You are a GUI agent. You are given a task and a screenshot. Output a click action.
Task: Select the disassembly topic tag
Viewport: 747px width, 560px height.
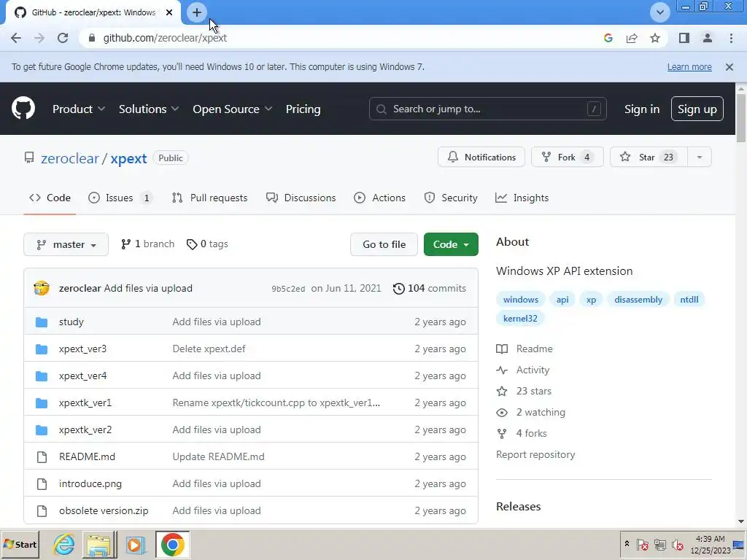[638, 300]
